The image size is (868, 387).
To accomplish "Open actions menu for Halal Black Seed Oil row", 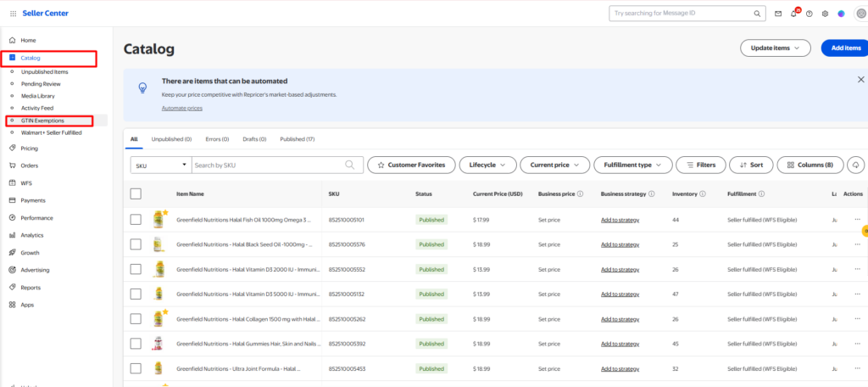I will [x=858, y=244].
